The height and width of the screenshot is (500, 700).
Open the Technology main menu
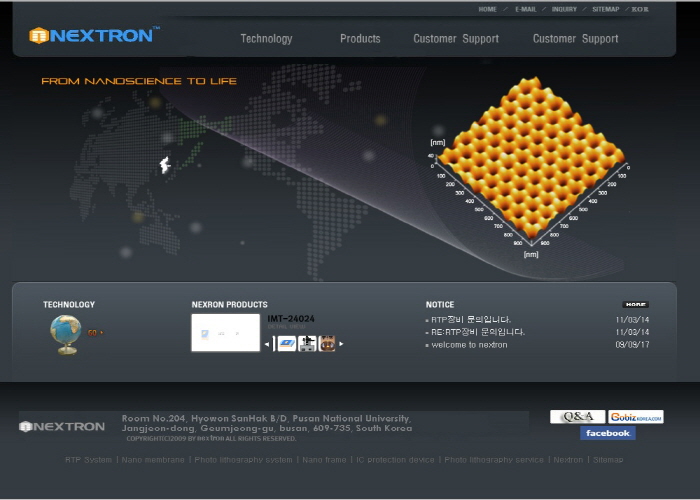pyautogui.click(x=267, y=39)
